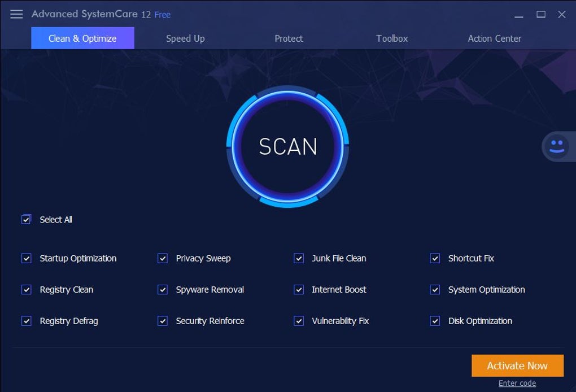Open the Speed Up tab
Screen dimensions: 576x392
click(x=185, y=38)
